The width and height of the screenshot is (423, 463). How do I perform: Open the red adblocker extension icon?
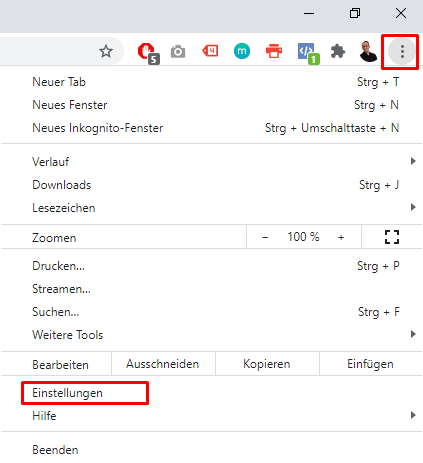148,53
